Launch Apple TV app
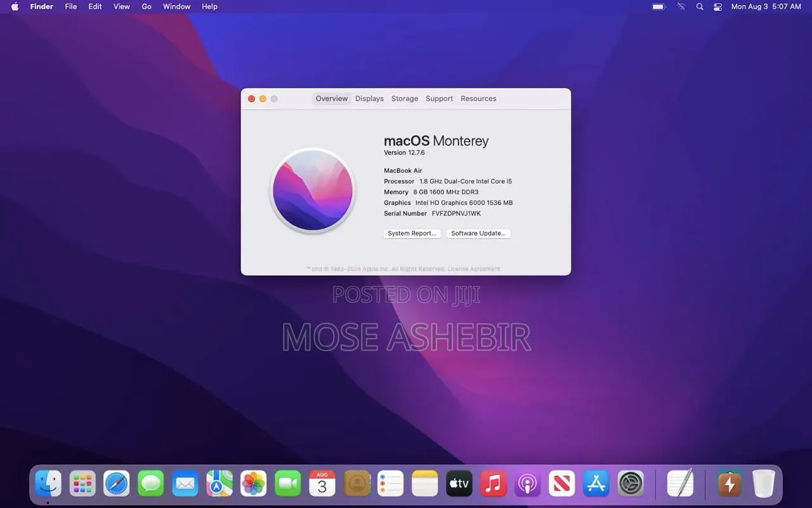The image size is (812, 508). click(x=459, y=484)
